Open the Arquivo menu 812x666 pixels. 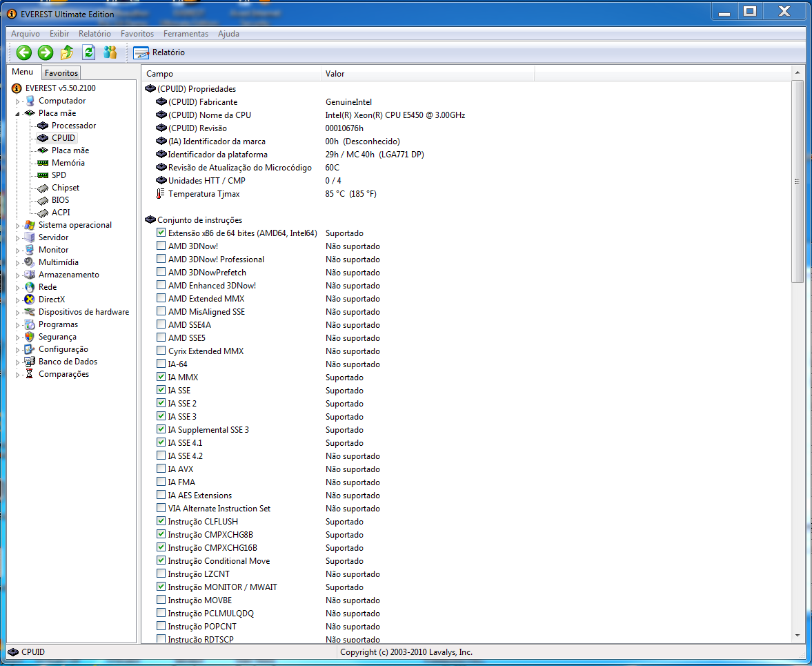coord(26,34)
